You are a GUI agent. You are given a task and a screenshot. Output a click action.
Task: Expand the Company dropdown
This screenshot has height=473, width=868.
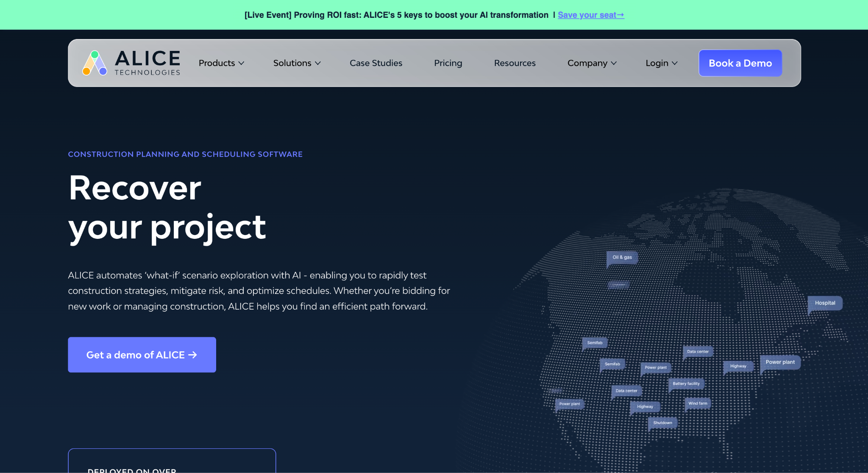(x=592, y=63)
